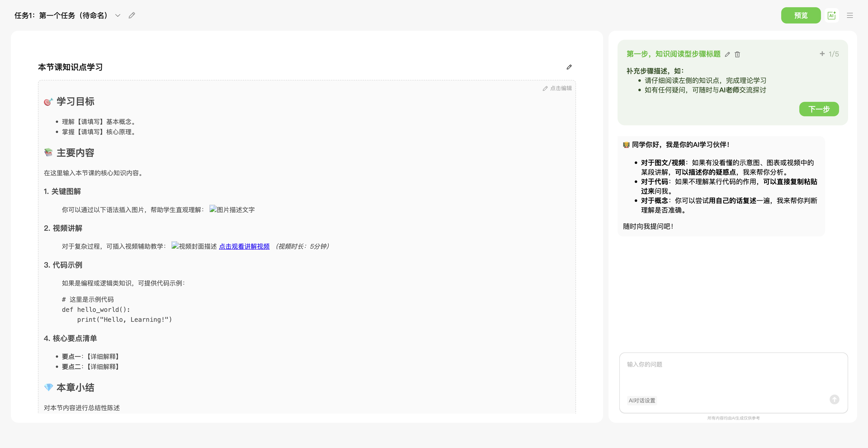Click the 图片描述文字 image placeholder
This screenshot has height=448, width=868.
(x=232, y=210)
